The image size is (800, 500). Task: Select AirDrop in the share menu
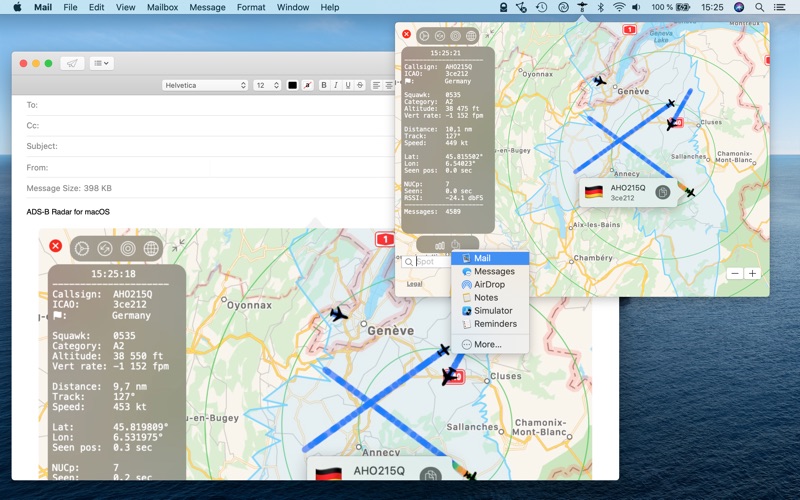click(490, 285)
